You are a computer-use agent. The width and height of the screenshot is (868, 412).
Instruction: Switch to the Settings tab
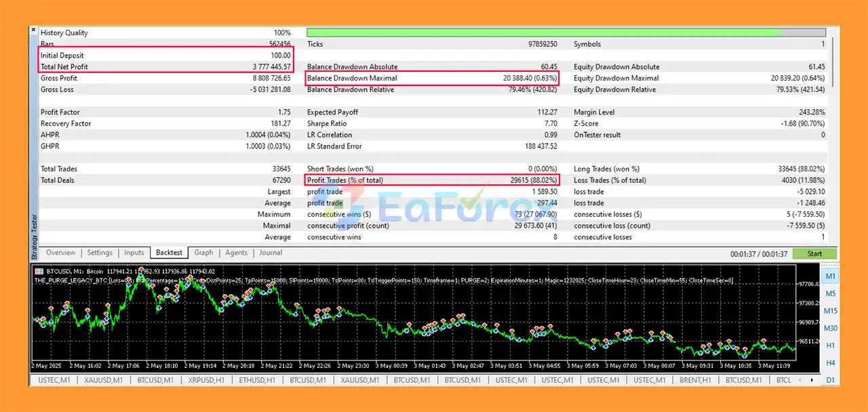100,253
